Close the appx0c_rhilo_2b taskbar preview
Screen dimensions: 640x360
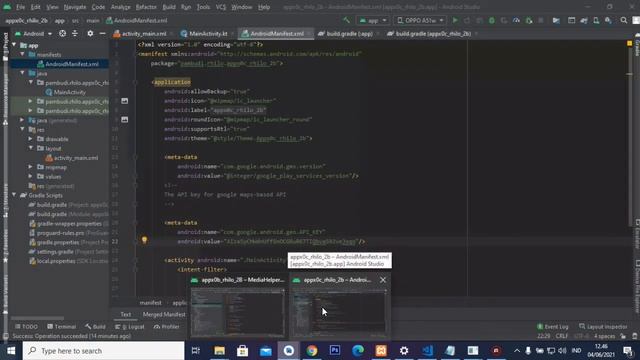pos(382,280)
